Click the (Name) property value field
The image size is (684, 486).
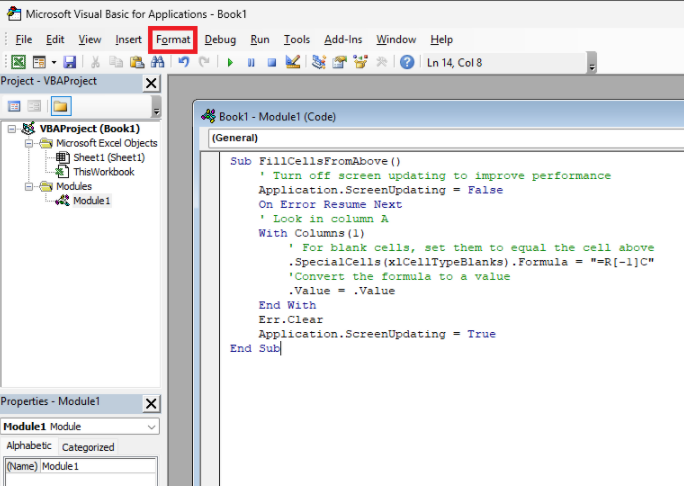coord(98,466)
